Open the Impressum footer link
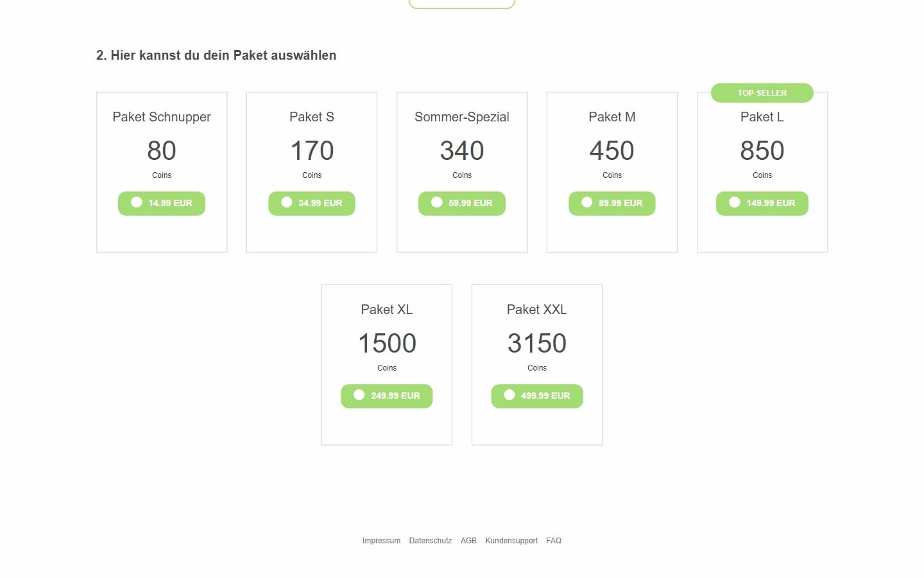This screenshot has height=578, width=924. 381,541
